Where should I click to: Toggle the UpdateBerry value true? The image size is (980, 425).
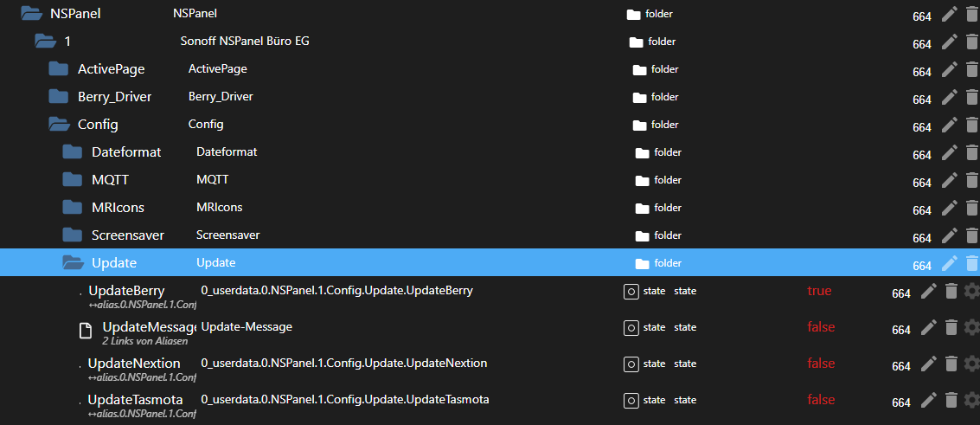819,291
